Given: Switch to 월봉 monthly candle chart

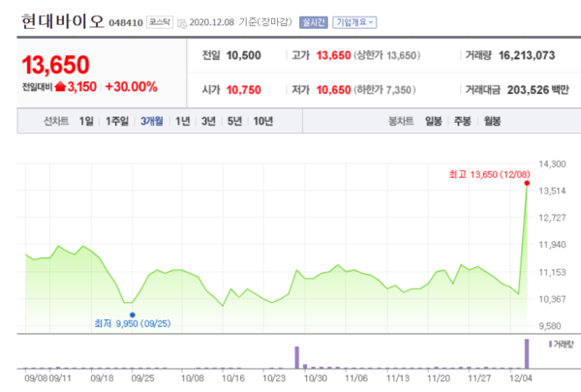Looking at the screenshot, I should point(493,121).
